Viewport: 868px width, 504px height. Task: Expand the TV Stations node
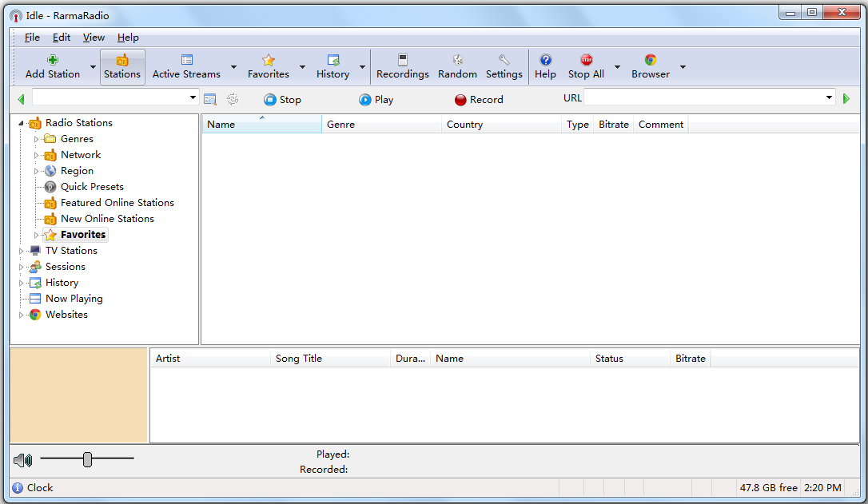[21, 251]
